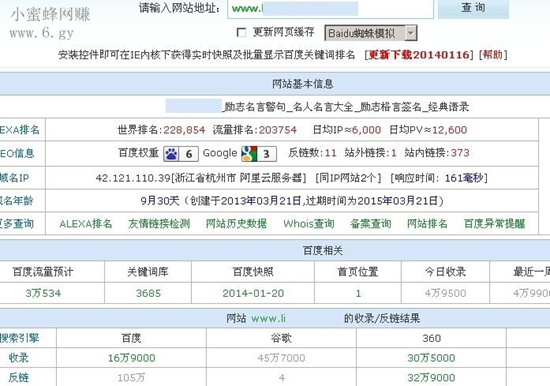
Task: Toggle the 更新网页缓存 checkbox
Action: tap(241, 33)
